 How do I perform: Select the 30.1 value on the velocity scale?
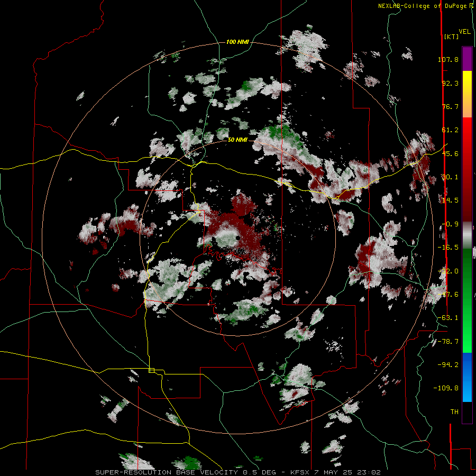coord(450,177)
